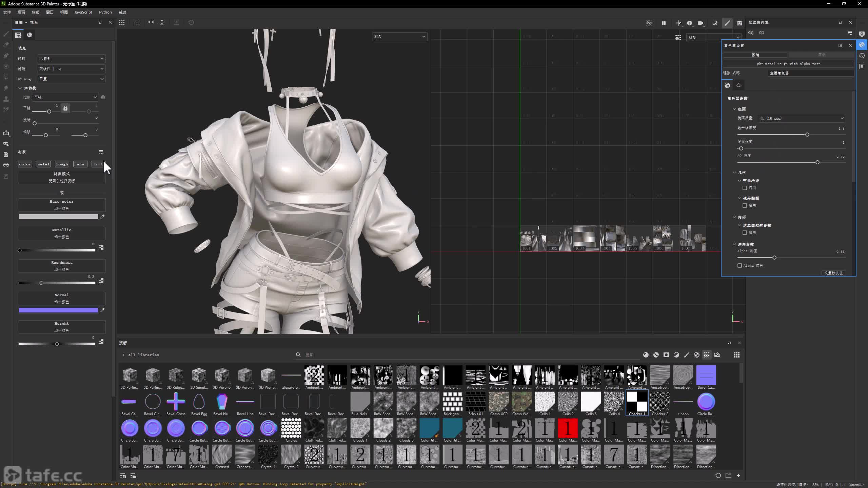Viewport: 868px width, 488px height.
Task: Enable the 视差贴图 checkbox
Action: (745, 205)
